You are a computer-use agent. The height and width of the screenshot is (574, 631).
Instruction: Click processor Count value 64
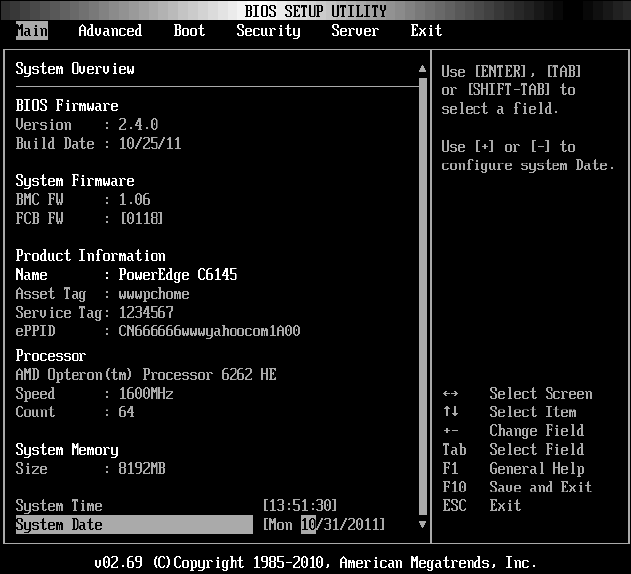126,412
